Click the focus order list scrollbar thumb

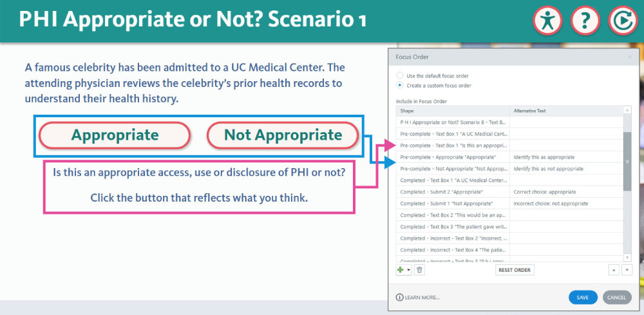point(627,161)
